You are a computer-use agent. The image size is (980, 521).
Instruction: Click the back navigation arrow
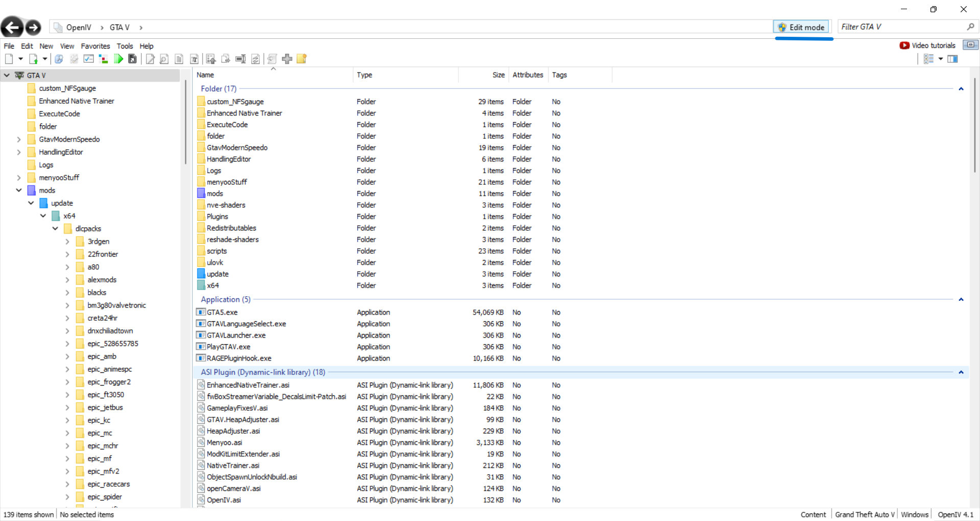[x=12, y=27]
